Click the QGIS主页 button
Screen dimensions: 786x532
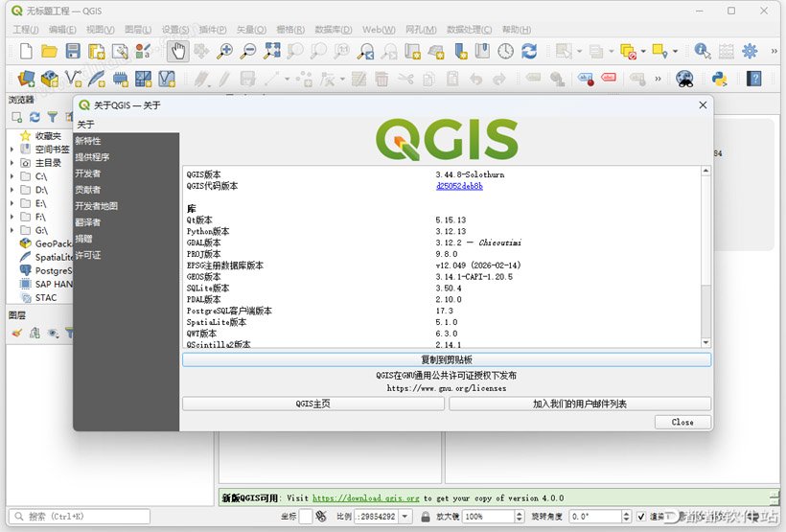click(313, 404)
